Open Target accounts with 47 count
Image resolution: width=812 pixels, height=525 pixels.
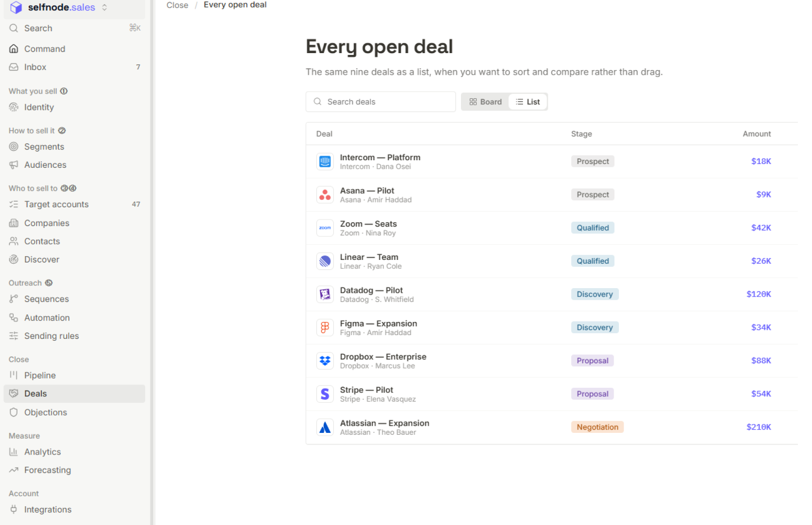(x=74, y=204)
